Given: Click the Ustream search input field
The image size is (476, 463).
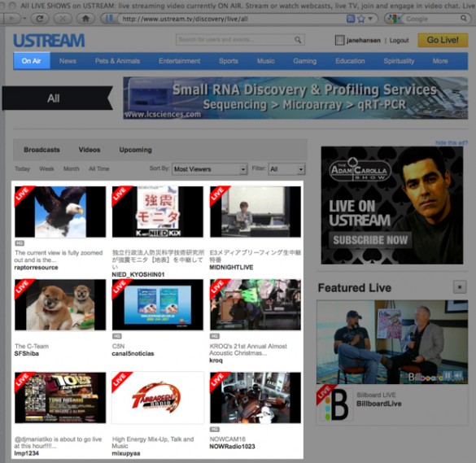Looking at the screenshot, I should 235,40.
